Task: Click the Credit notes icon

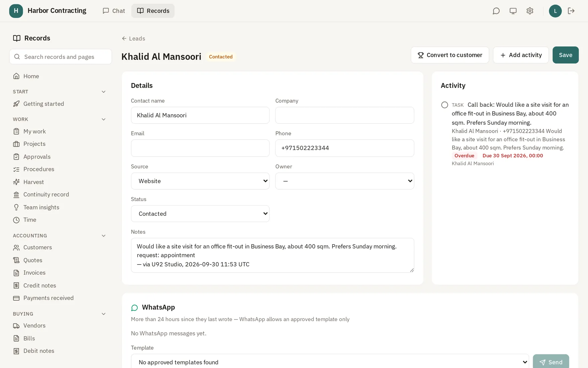Action: (x=16, y=285)
